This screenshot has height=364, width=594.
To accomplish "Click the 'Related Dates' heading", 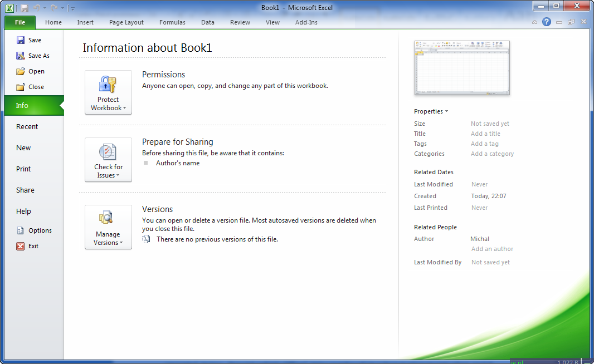I will pos(434,172).
